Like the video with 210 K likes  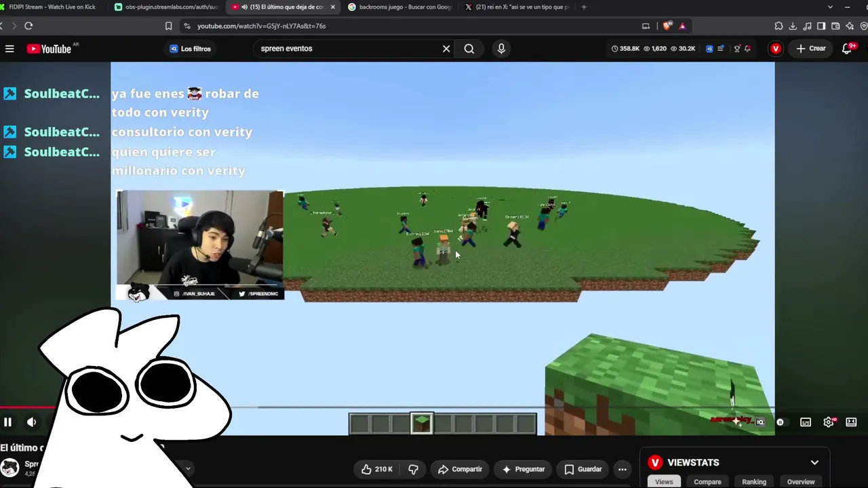(376, 469)
